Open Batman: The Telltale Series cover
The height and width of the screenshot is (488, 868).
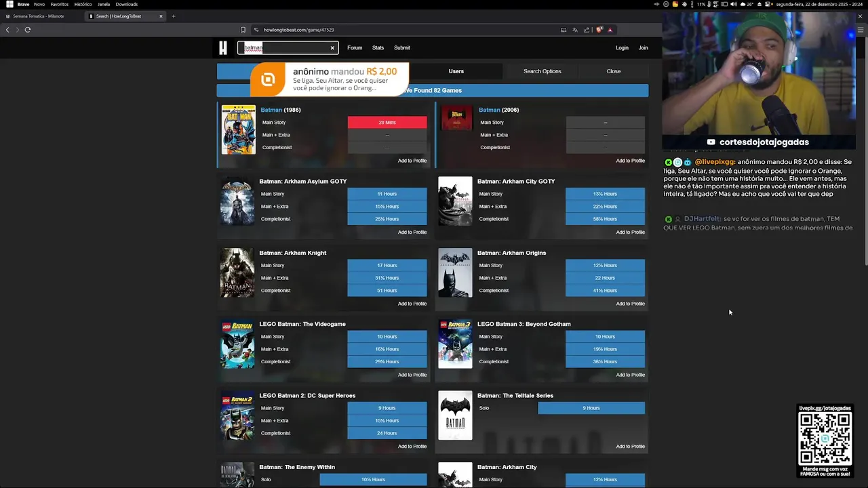click(455, 415)
